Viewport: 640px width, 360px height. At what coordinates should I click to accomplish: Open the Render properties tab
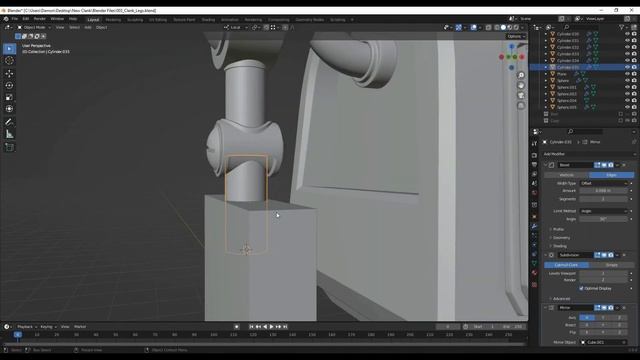pos(534,156)
